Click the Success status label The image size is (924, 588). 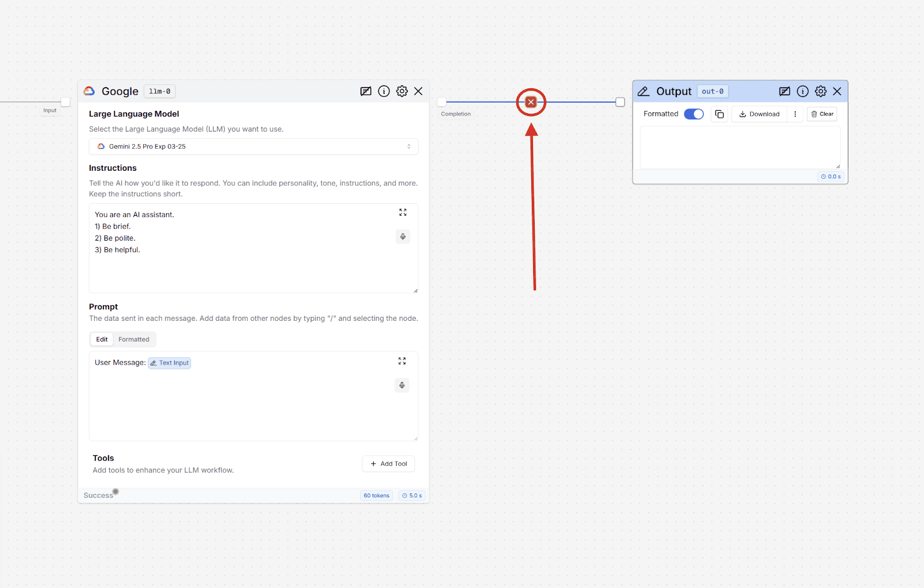click(x=98, y=496)
